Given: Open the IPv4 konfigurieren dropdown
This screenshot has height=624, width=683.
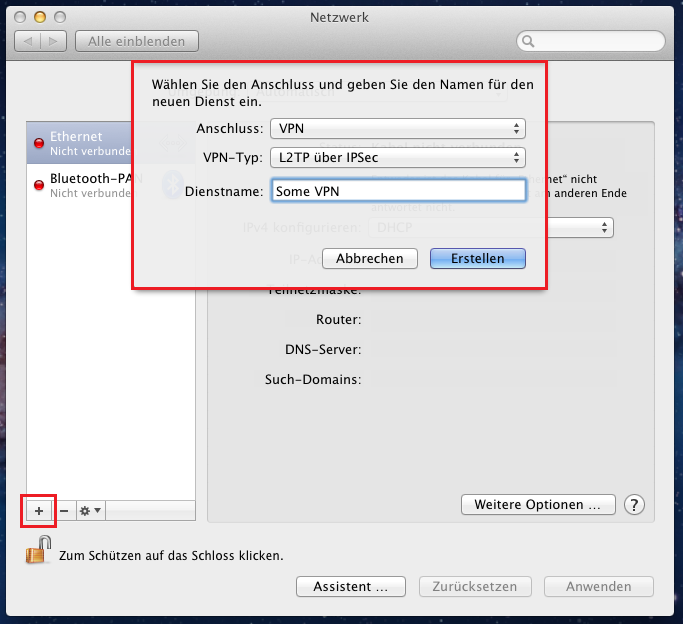Looking at the screenshot, I should pos(490,228).
